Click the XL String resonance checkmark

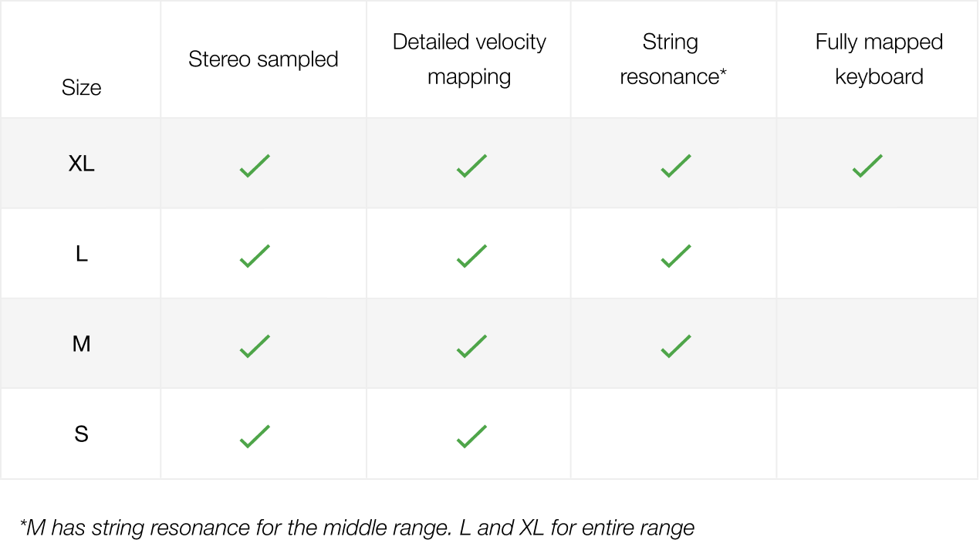click(x=675, y=166)
